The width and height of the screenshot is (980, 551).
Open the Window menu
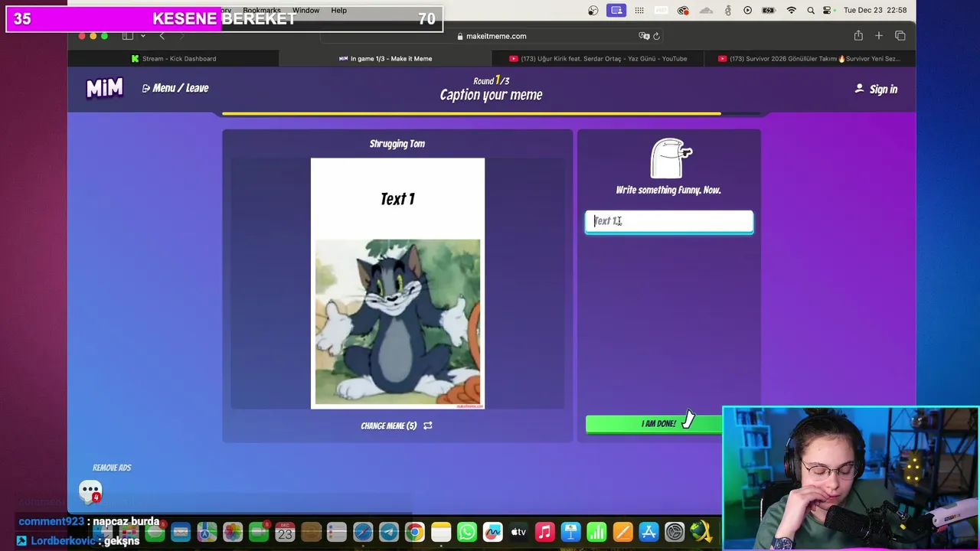coord(305,11)
